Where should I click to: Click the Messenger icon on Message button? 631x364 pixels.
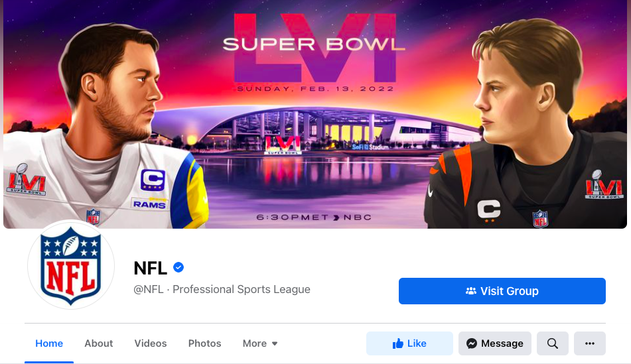pos(472,343)
